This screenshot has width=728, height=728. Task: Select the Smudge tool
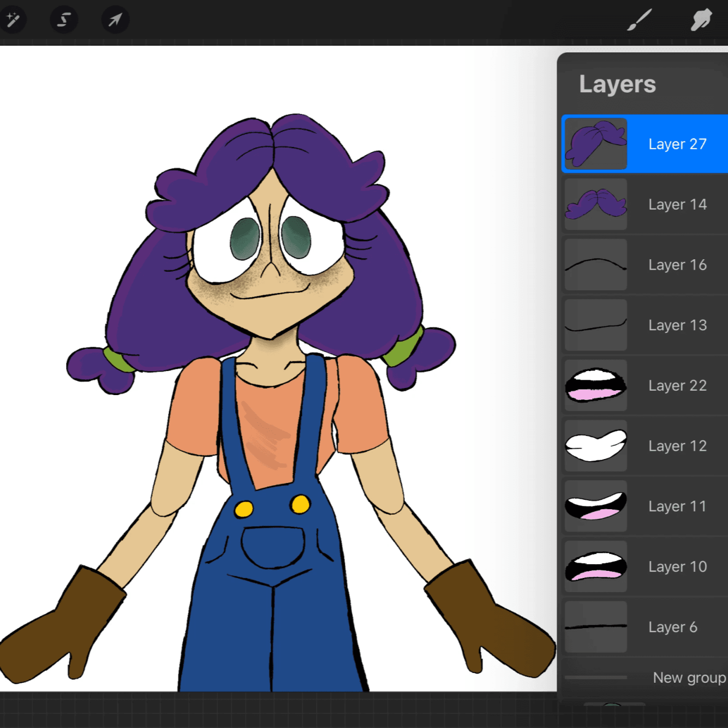coord(701,20)
